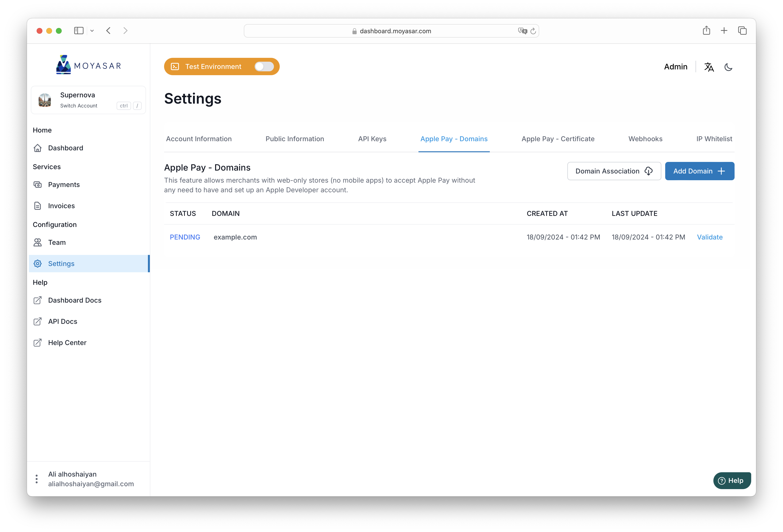Click the Team icon under Configuration
The width and height of the screenshot is (783, 532).
coord(38,242)
